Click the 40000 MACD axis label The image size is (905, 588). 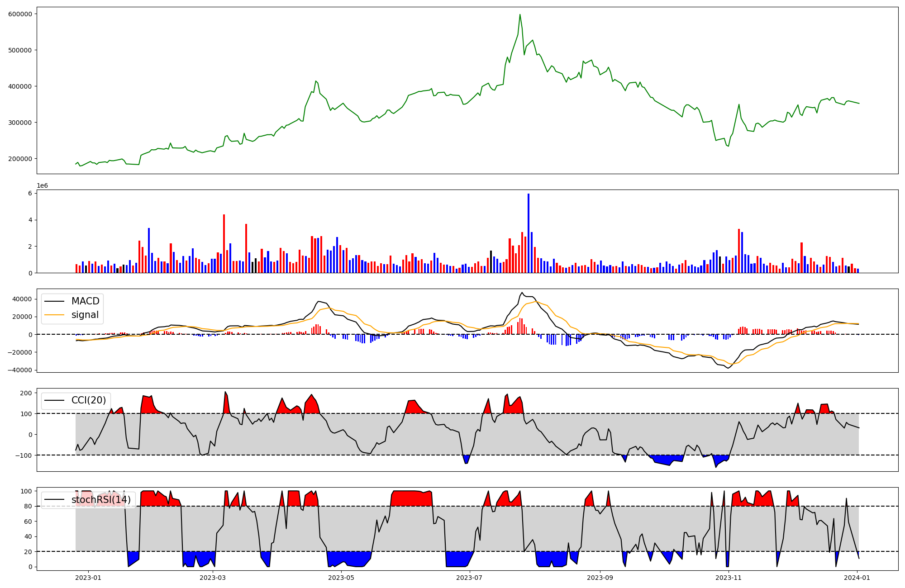[x=22, y=299]
